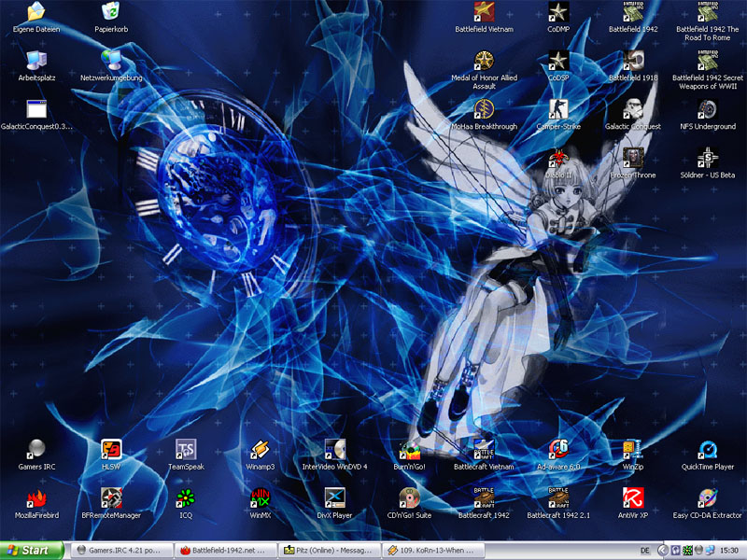Open the QuickTime Player shortcut

pyautogui.click(x=708, y=450)
